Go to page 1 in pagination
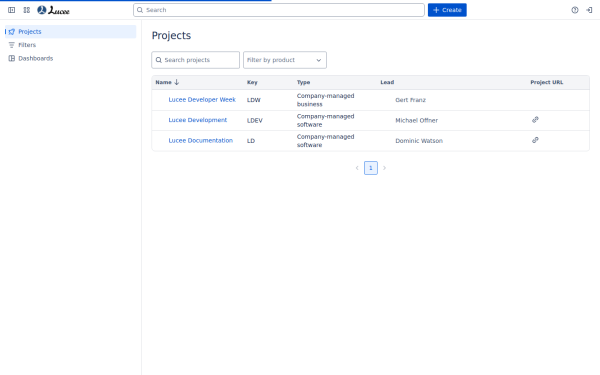The height and width of the screenshot is (375, 600). (x=370, y=168)
